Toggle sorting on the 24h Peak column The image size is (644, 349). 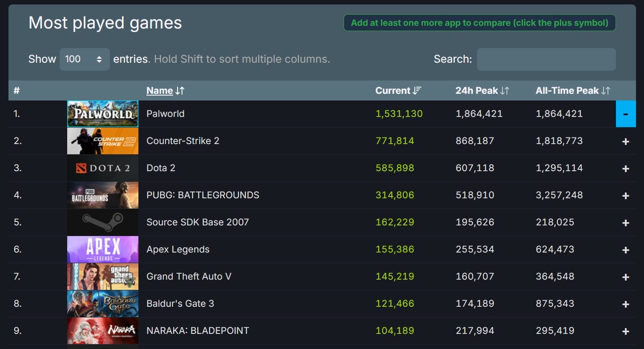[504, 90]
